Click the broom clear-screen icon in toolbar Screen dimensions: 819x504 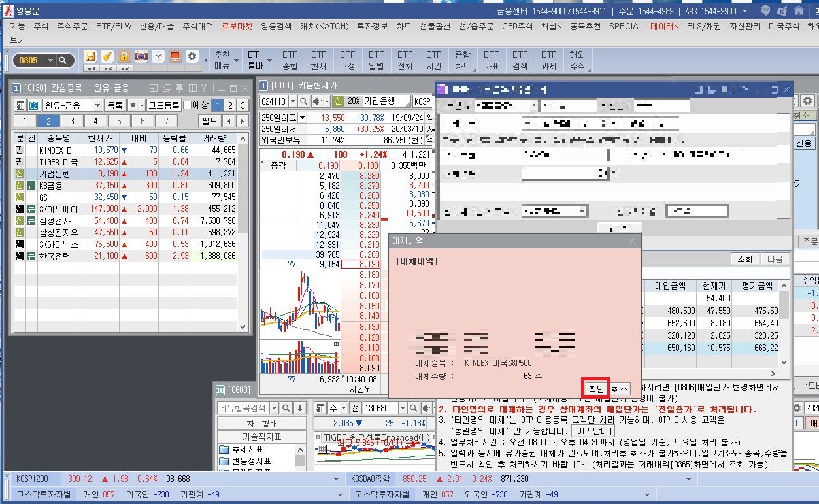(107, 57)
